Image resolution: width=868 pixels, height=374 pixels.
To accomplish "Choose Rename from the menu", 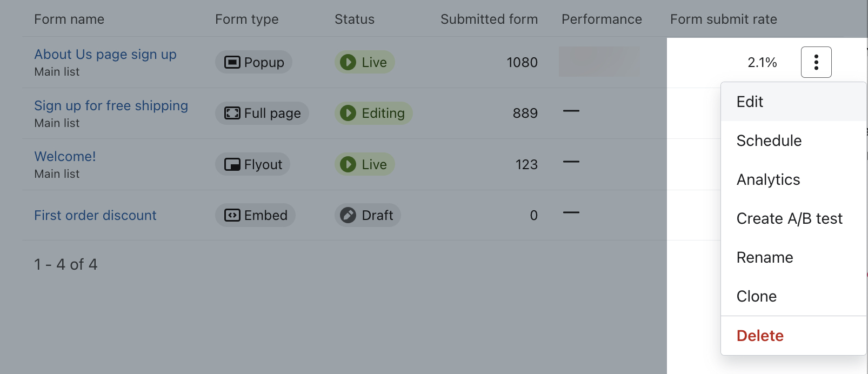I will (765, 257).
